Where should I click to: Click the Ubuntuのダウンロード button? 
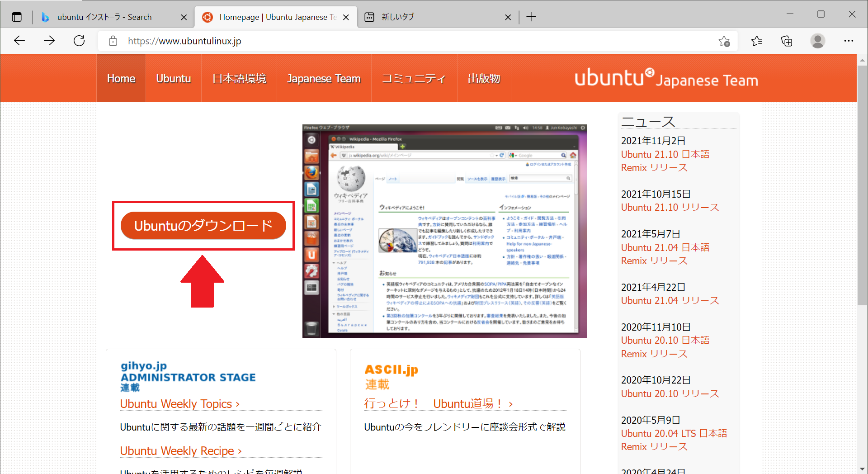coord(203,225)
